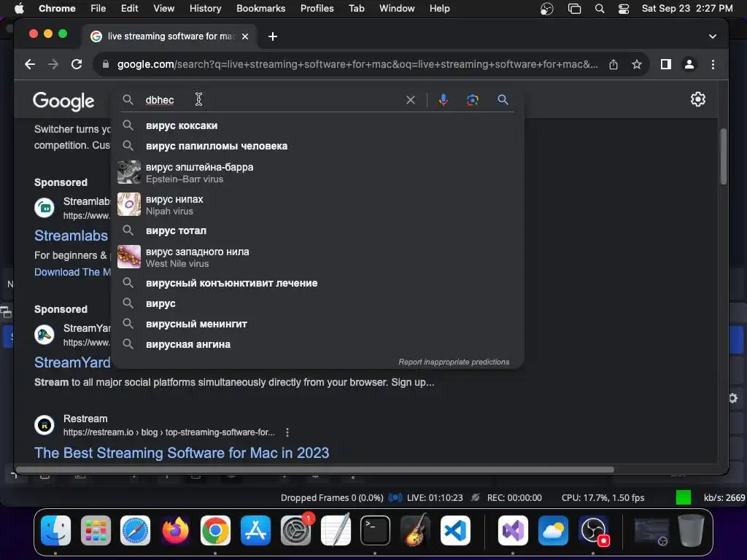Viewport: 747px width, 560px height.
Task: Close the live streaming software tab
Action: pyautogui.click(x=245, y=36)
